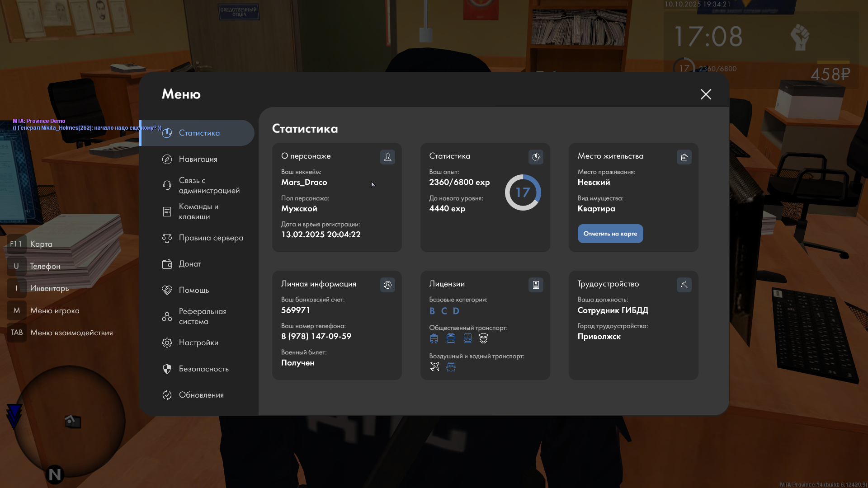This screenshot has height=488, width=868.
Task: Click the boat license icon
Action: (451, 367)
